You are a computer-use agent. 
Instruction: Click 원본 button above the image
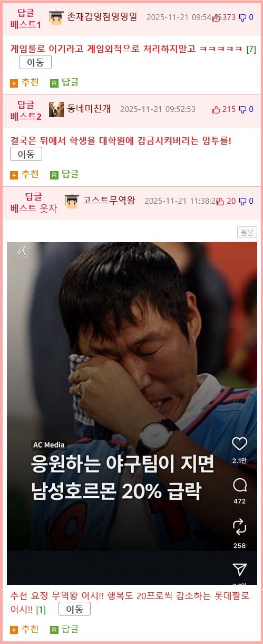click(x=247, y=232)
